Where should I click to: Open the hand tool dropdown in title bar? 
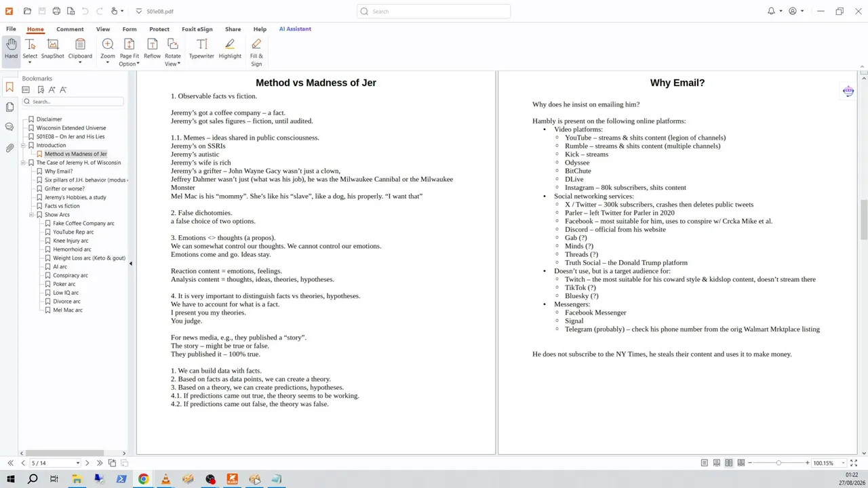121,12
